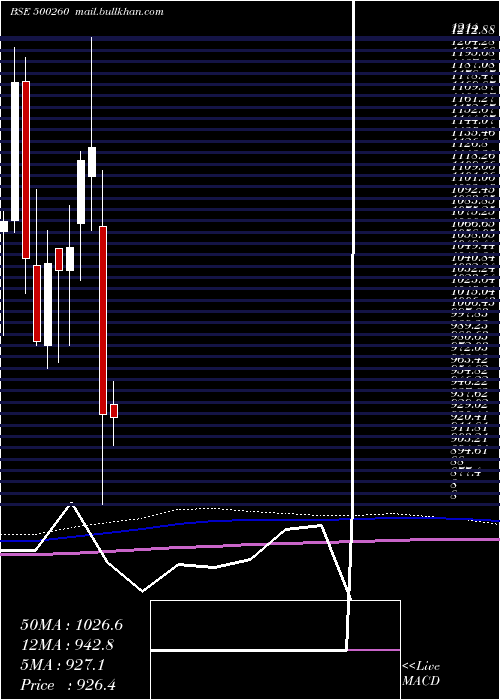Click the white candle with longest upper wick
This screenshot has height=700, width=500.
coord(92,162)
